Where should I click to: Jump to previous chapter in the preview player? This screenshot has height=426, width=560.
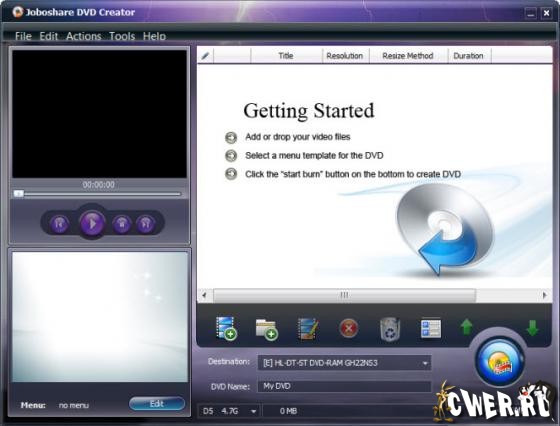[x=59, y=224]
